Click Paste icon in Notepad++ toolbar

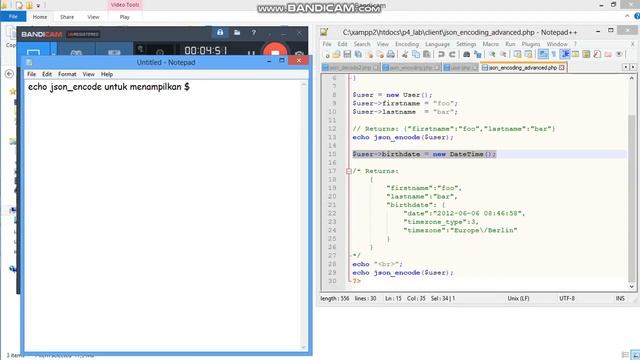click(x=427, y=54)
